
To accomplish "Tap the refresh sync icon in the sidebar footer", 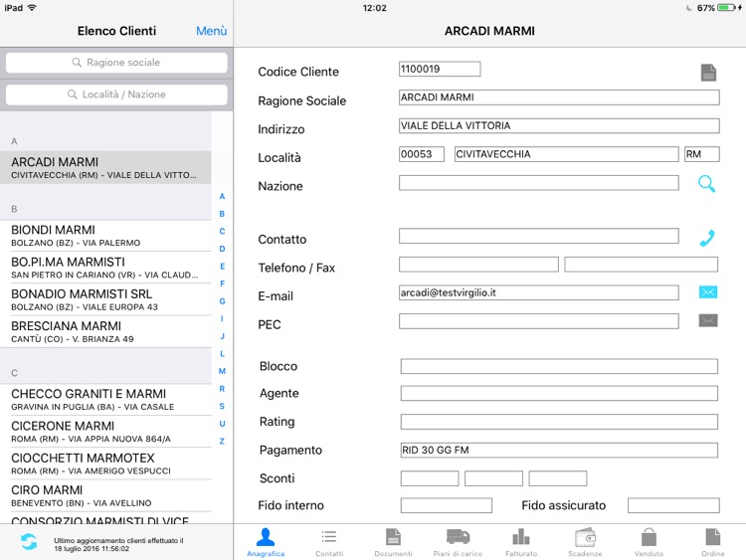I will pyautogui.click(x=29, y=541).
